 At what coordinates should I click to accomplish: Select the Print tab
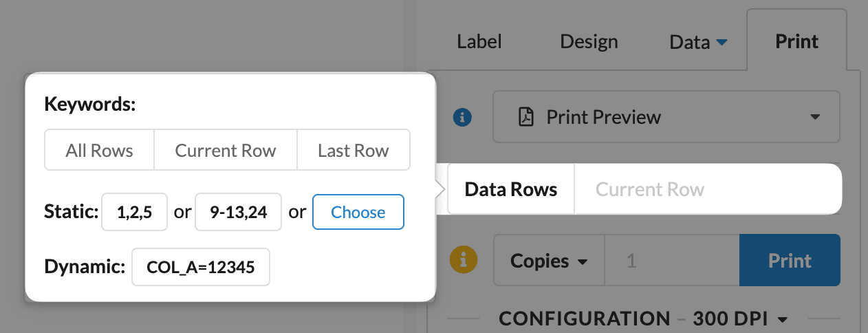796,41
